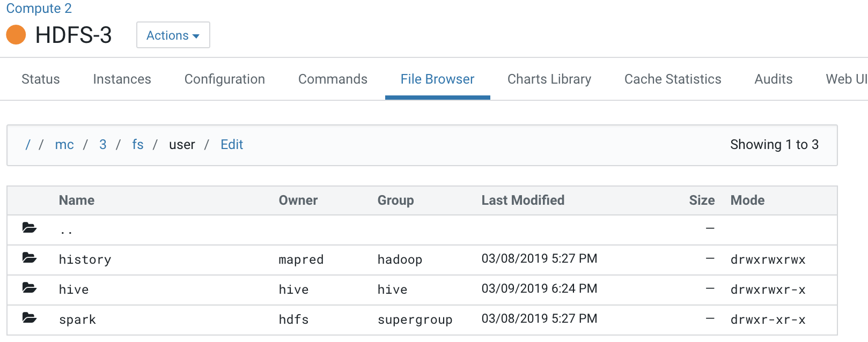Go to the Configuration tab

pos(224,79)
